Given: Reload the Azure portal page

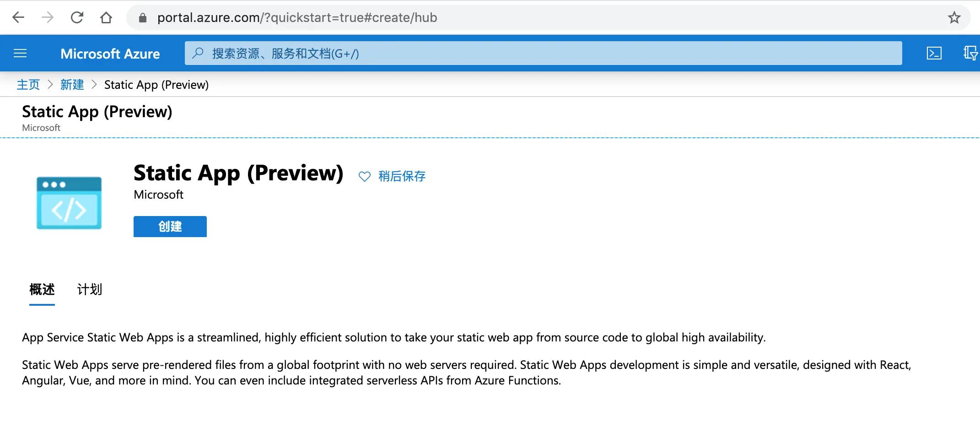Looking at the screenshot, I should (77, 17).
